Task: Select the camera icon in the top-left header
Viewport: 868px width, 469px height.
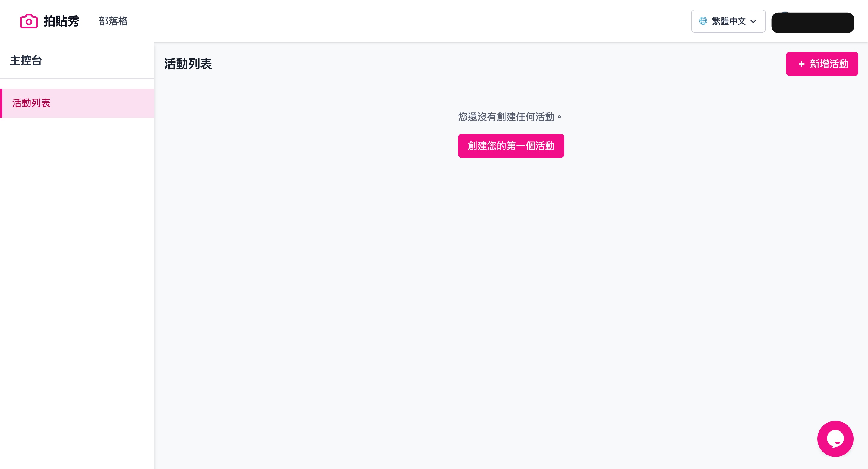Action: (x=29, y=21)
